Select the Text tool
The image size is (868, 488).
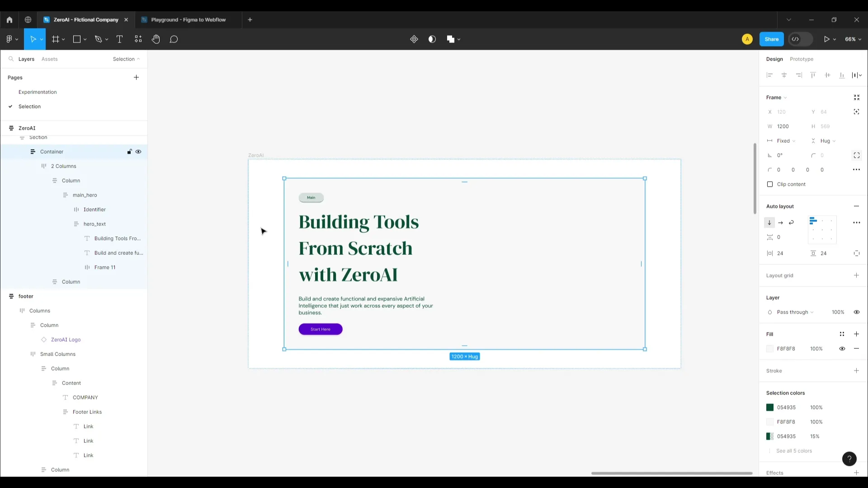coord(119,39)
